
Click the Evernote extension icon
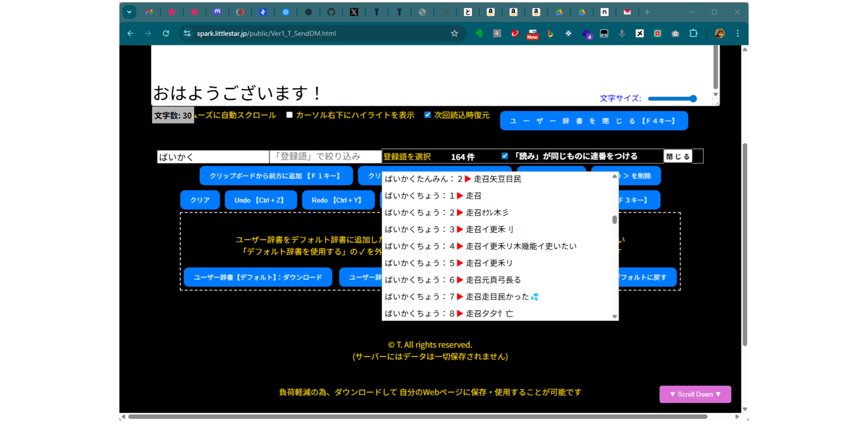pos(479,34)
